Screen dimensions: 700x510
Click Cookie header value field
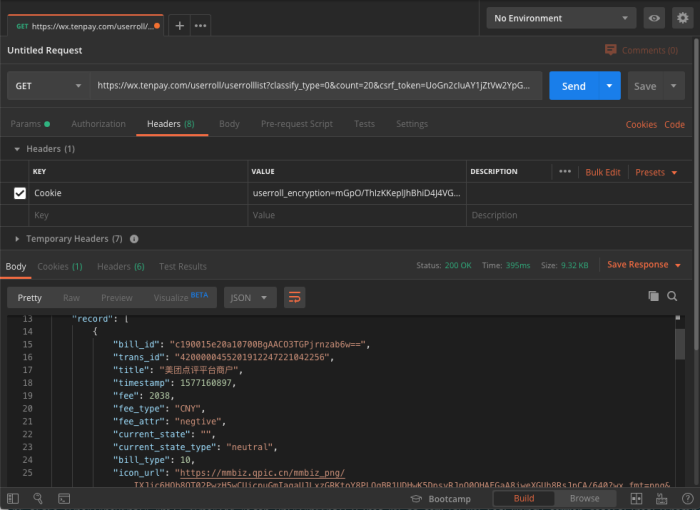coord(357,193)
